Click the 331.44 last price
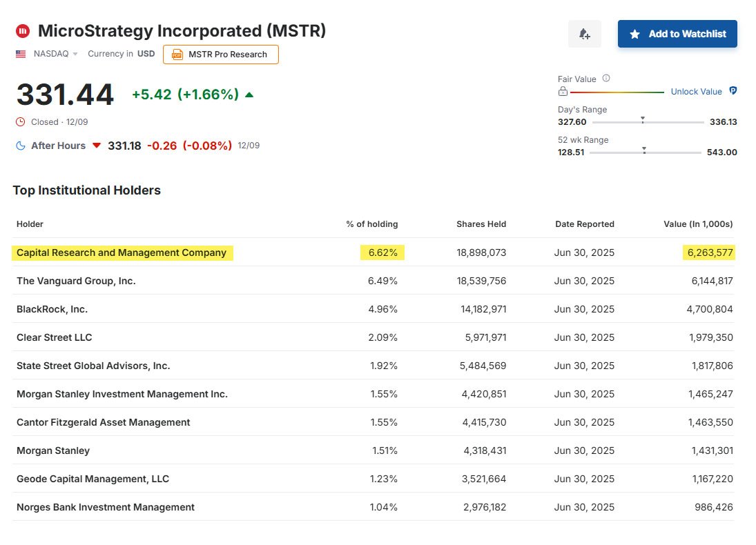This screenshot has height=545, width=756. click(65, 95)
